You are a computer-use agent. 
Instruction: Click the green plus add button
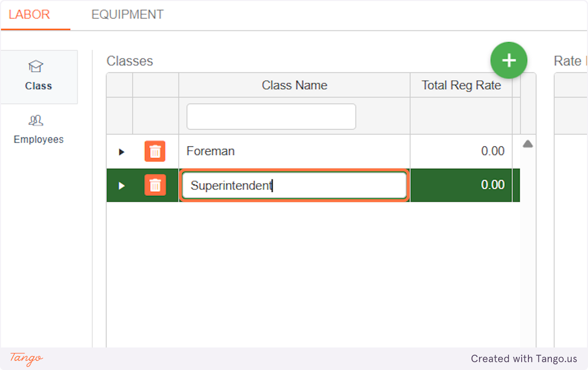(509, 60)
